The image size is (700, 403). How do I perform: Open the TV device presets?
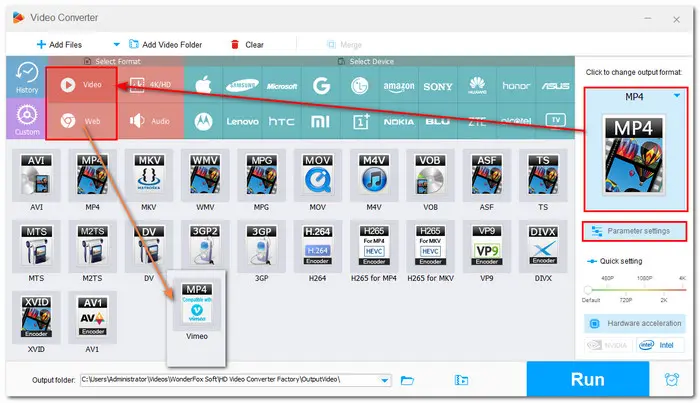pyautogui.click(x=555, y=120)
